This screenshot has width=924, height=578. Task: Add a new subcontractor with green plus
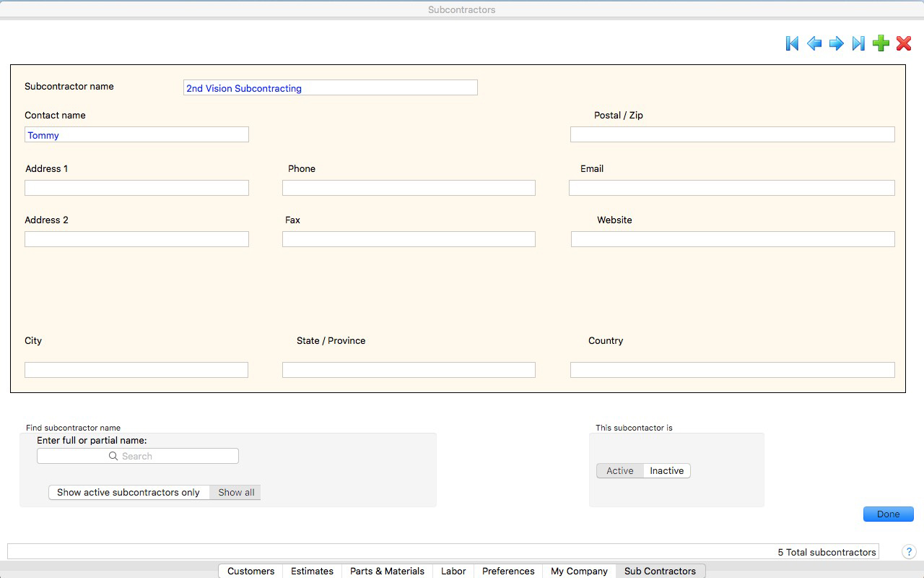[881, 43]
